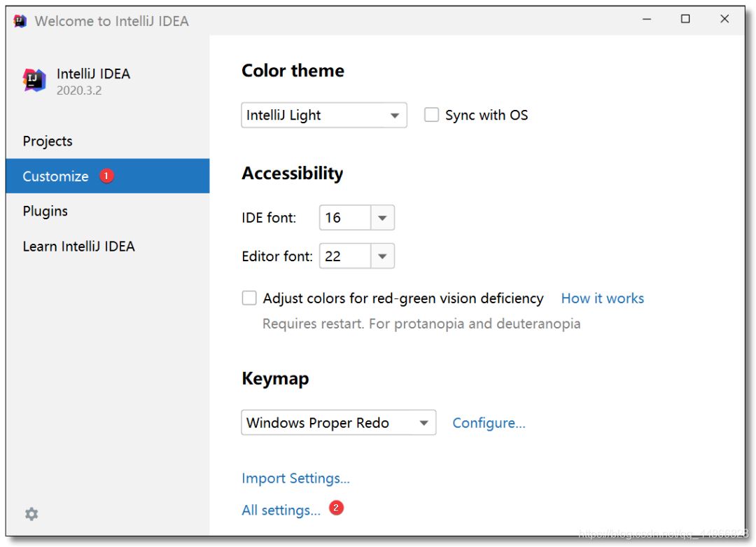Click the settings gear icon in sidebar
This screenshot has height=547, width=756.
coord(31,514)
